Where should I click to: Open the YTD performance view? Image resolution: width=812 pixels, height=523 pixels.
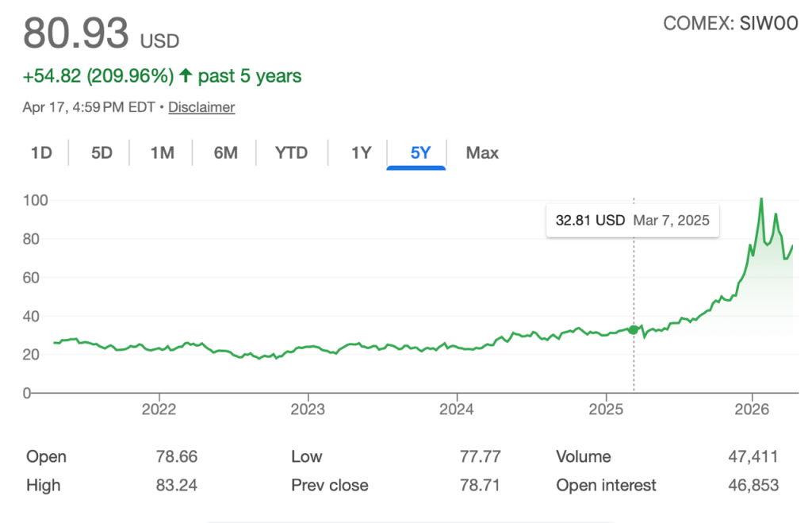(291, 152)
